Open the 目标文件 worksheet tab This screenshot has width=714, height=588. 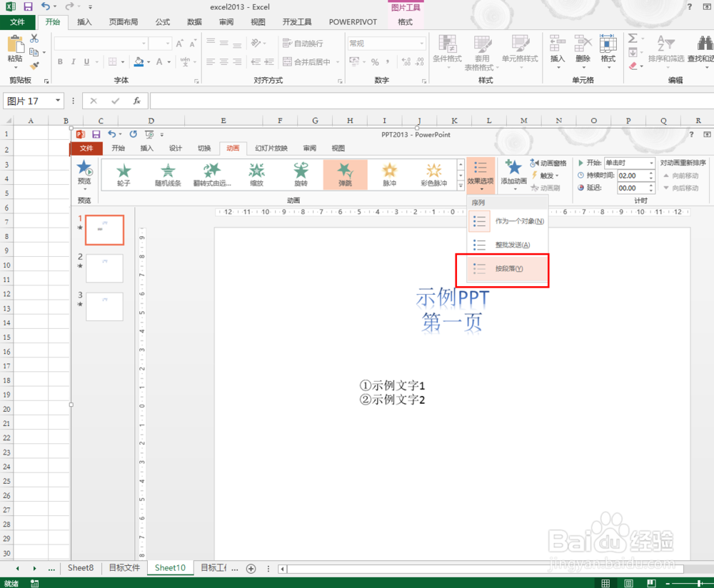pyautogui.click(x=124, y=568)
